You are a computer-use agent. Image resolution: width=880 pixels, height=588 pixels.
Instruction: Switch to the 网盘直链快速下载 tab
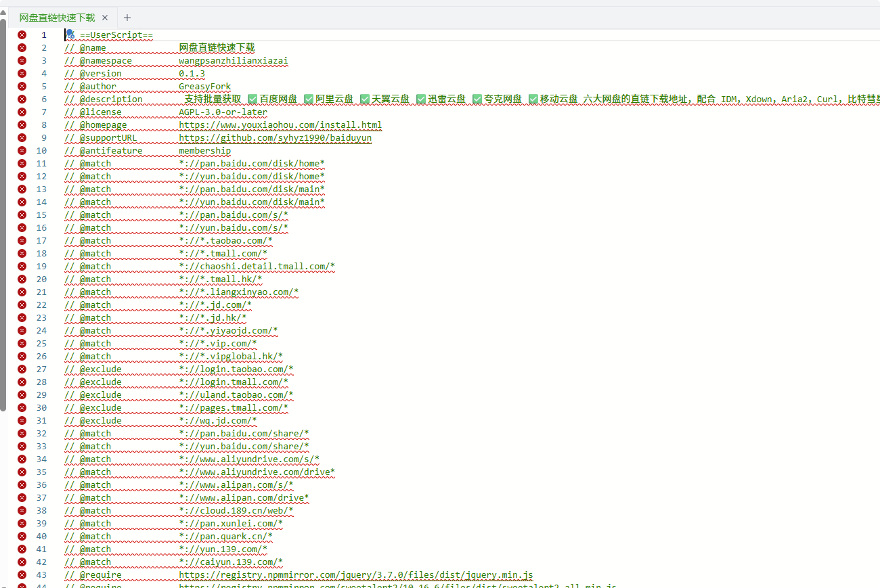[57, 18]
